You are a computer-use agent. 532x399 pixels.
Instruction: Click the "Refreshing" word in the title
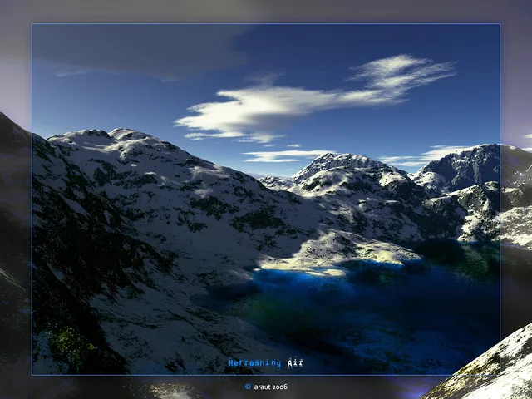click(x=256, y=362)
